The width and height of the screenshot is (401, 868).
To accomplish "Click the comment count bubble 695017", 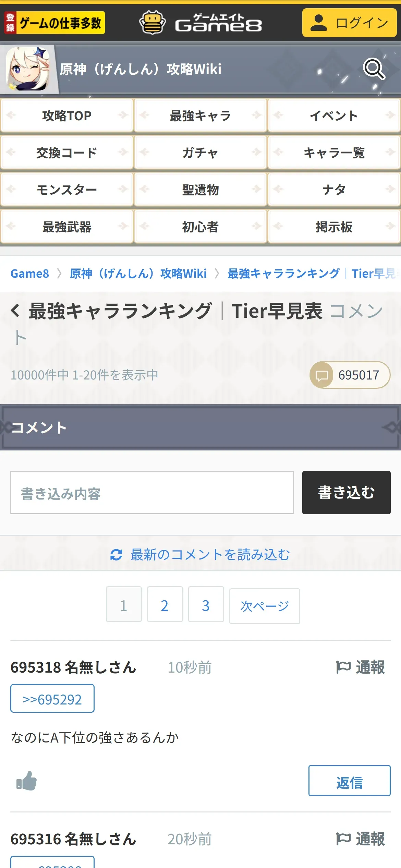I will 350,375.
